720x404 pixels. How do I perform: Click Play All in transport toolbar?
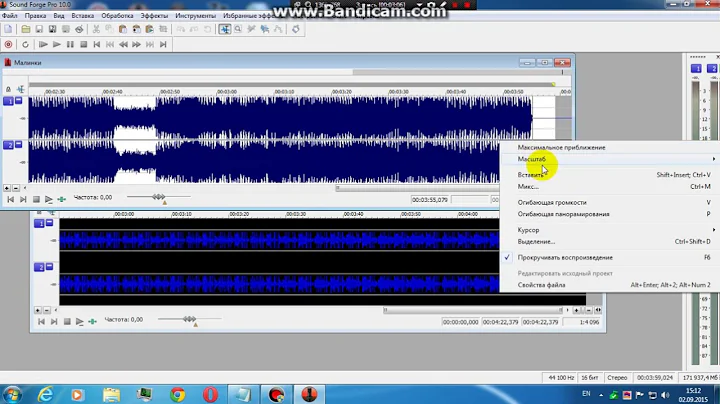(43, 45)
